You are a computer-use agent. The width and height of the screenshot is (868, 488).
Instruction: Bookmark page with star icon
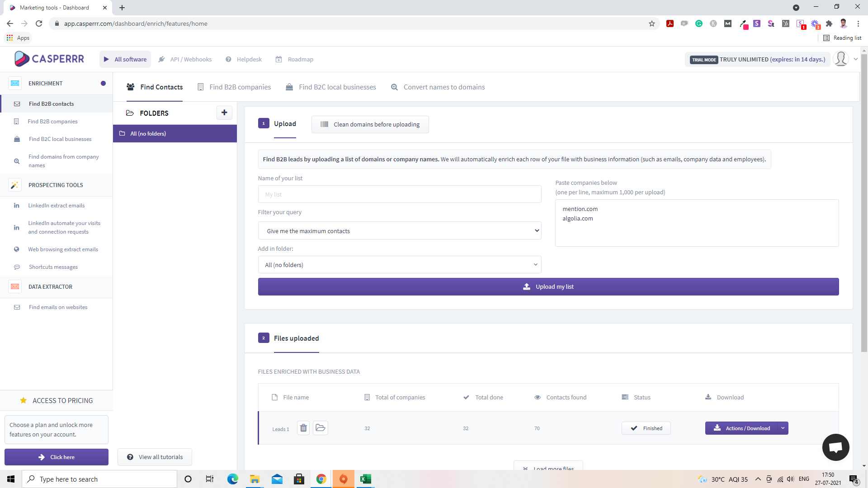click(651, 23)
